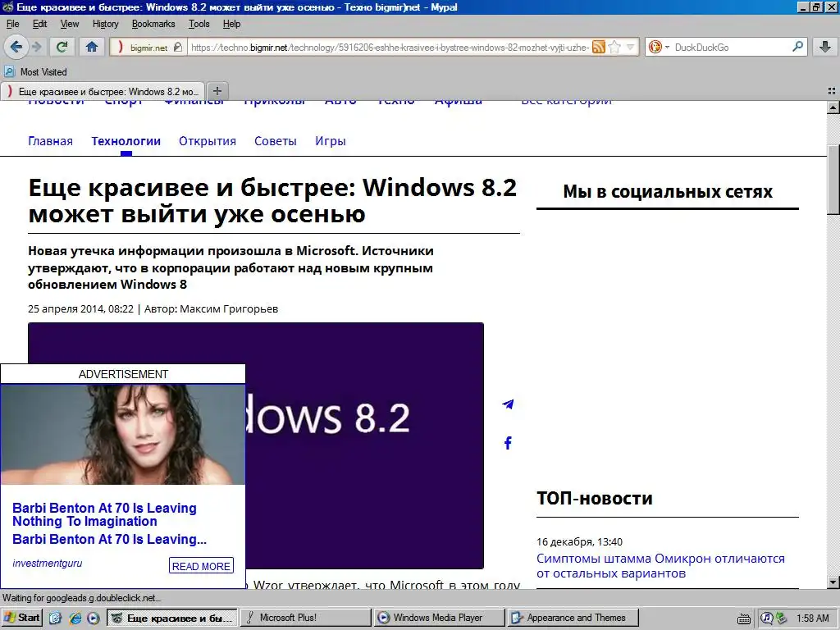
Task: Open the File menu
Action: point(12,24)
